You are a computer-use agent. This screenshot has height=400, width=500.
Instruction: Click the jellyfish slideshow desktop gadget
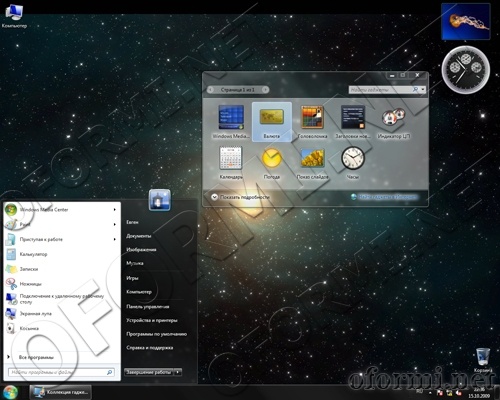click(466, 21)
